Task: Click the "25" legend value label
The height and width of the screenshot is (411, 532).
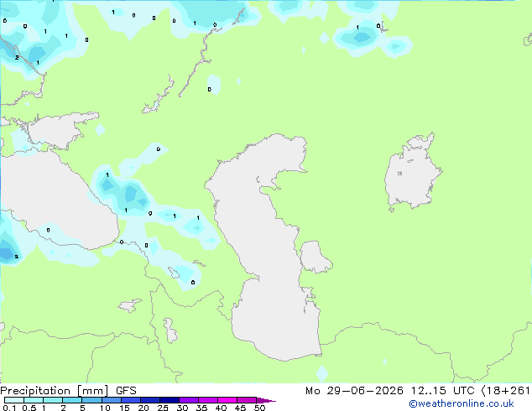Action: point(163,408)
